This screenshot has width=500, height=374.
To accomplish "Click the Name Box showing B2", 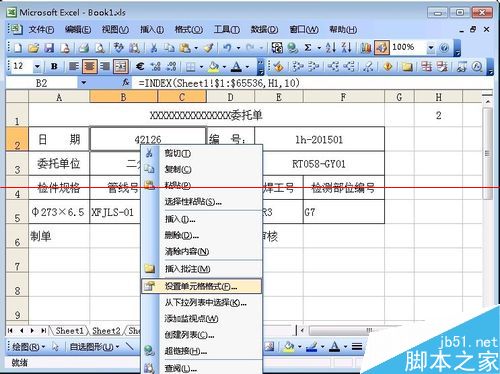I will coord(42,83).
